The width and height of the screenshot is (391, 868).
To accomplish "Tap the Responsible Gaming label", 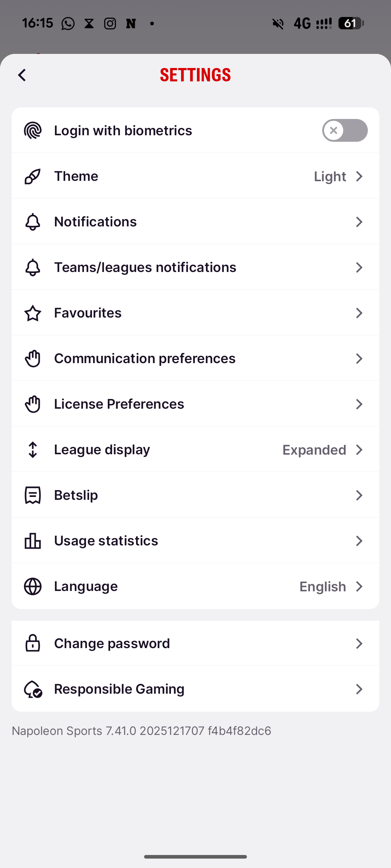I will tap(119, 689).
